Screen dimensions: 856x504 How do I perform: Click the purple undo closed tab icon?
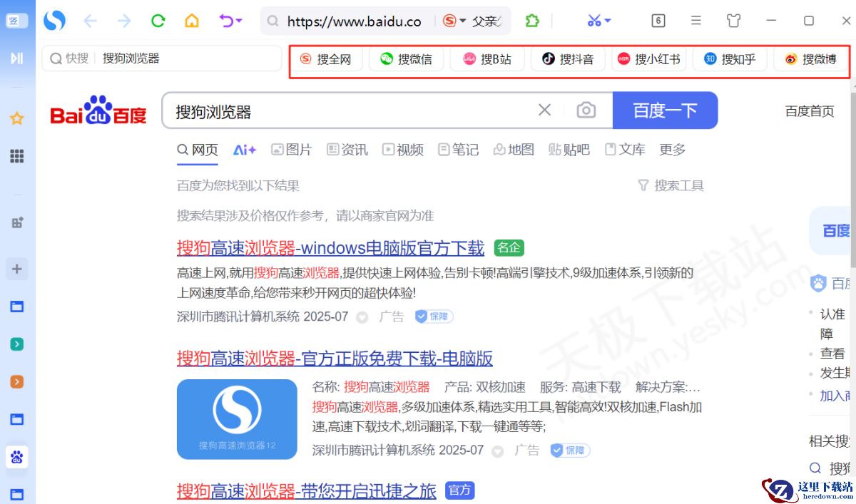pyautogui.click(x=225, y=21)
